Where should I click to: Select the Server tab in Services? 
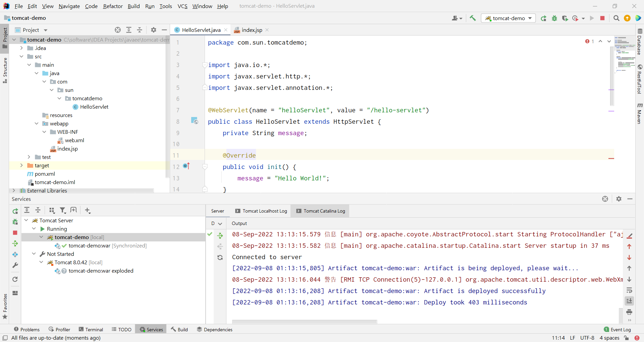(218, 211)
